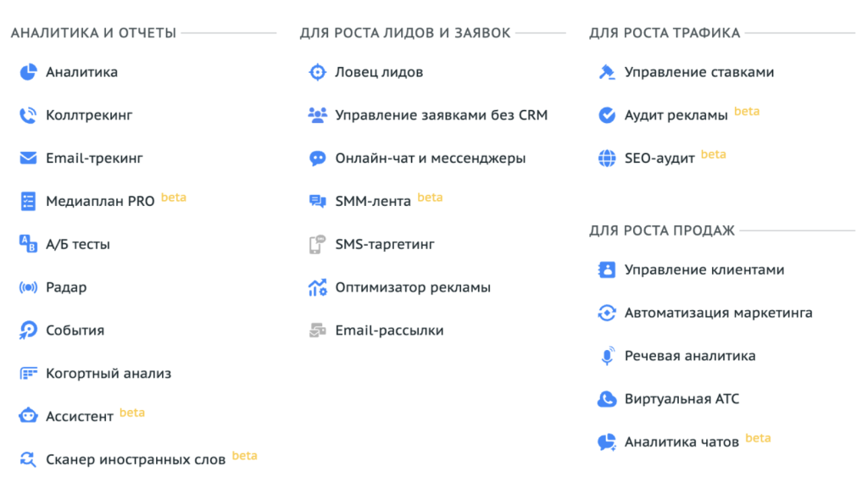Open Управление ставками
The image size is (868, 483).
(699, 72)
